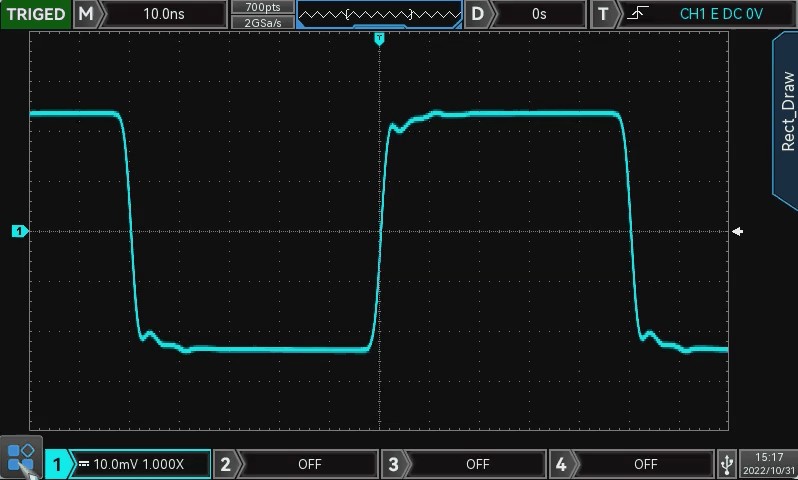Click the USB status icon
The image size is (798, 480).
(726, 463)
